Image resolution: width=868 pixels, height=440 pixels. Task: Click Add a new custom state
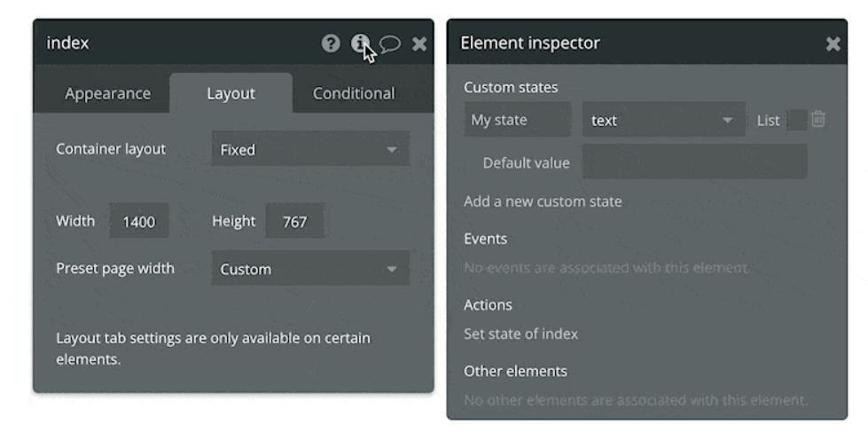tap(543, 201)
